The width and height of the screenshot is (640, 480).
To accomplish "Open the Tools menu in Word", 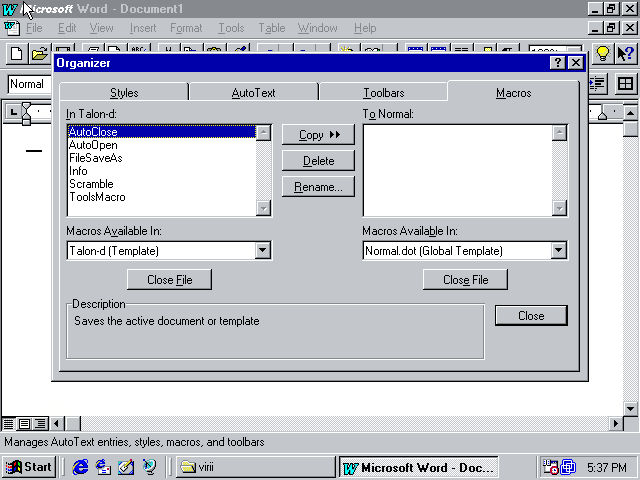I will pos(231,28).
